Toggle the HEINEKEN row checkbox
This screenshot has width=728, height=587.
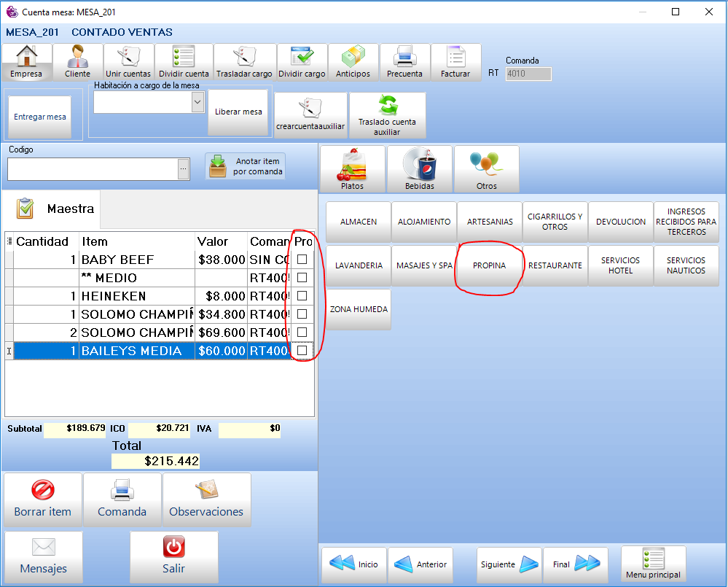click(302, 296)
